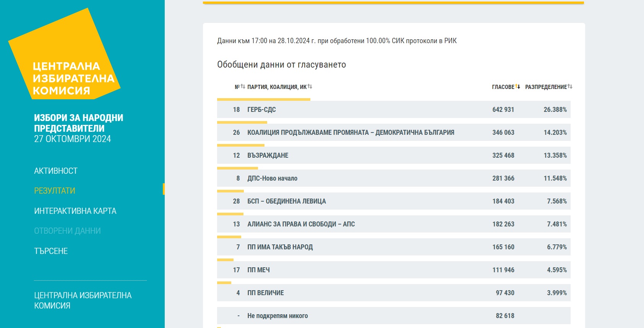Screen dimensions: 644x328
Task: Open the АКТИВНОСТ menu item
Action: point(56,171)
